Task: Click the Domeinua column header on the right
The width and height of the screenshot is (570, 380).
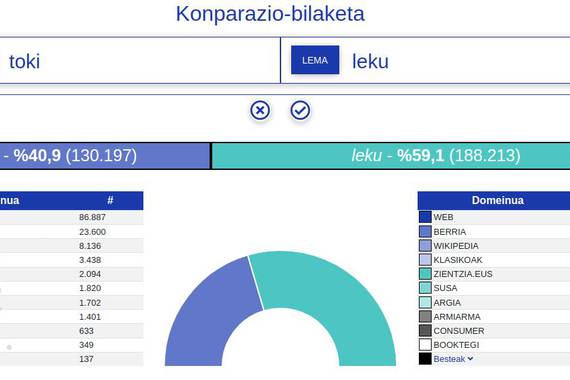Action: click(x=498, y=200)
